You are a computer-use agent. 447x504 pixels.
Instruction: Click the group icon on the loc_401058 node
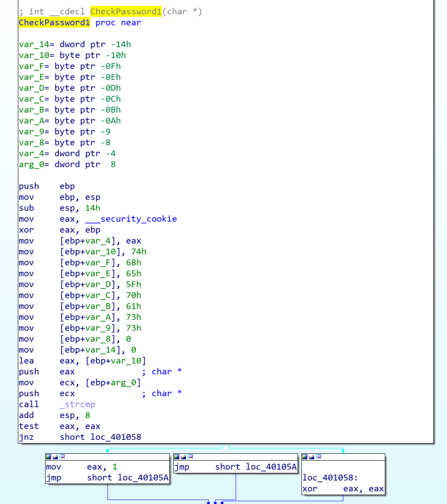coord(318,457)
